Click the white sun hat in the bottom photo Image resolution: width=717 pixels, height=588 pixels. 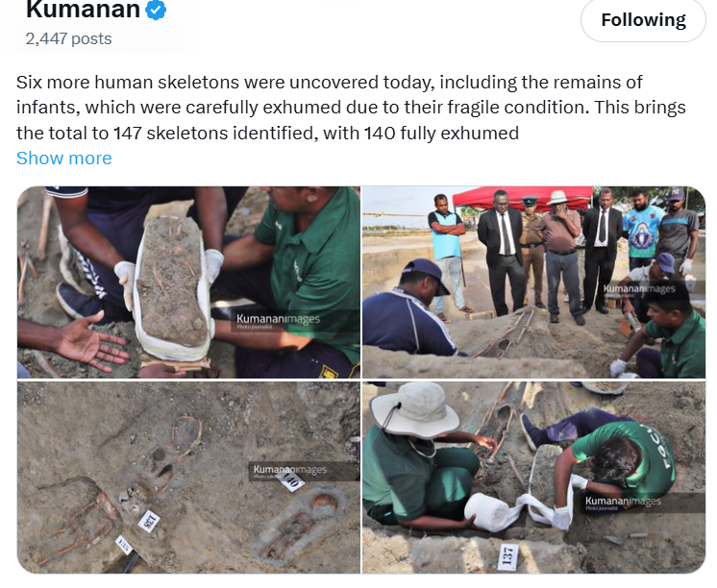tap(414, 410)
